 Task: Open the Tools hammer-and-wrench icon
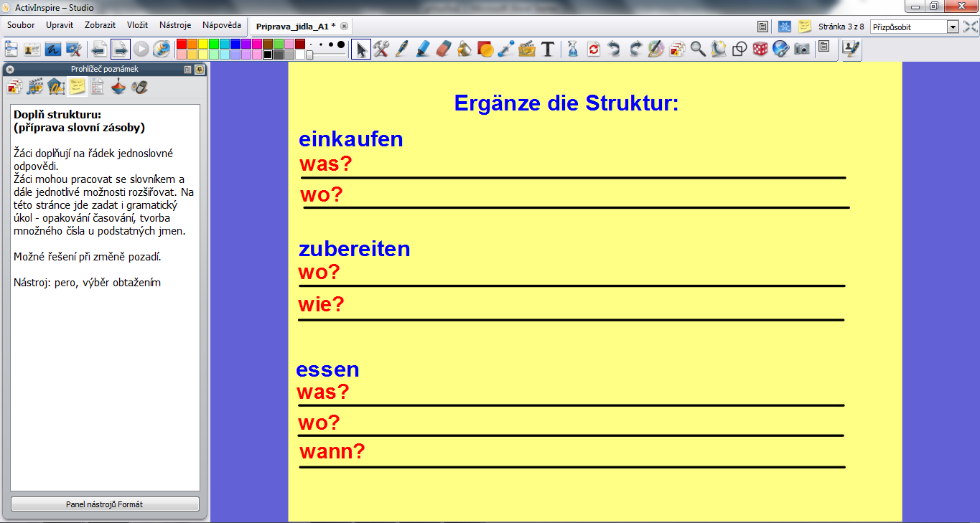point(381,49)
